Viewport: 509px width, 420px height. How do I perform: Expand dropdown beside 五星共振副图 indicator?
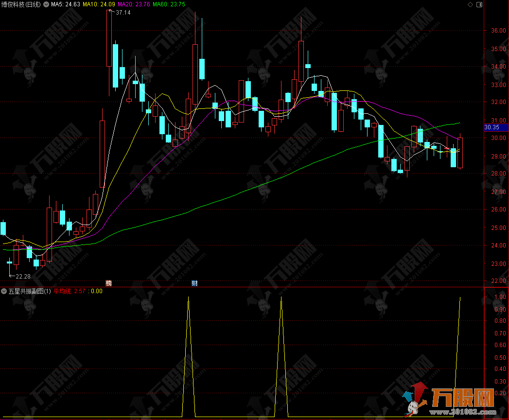click(x=4, y=291)
